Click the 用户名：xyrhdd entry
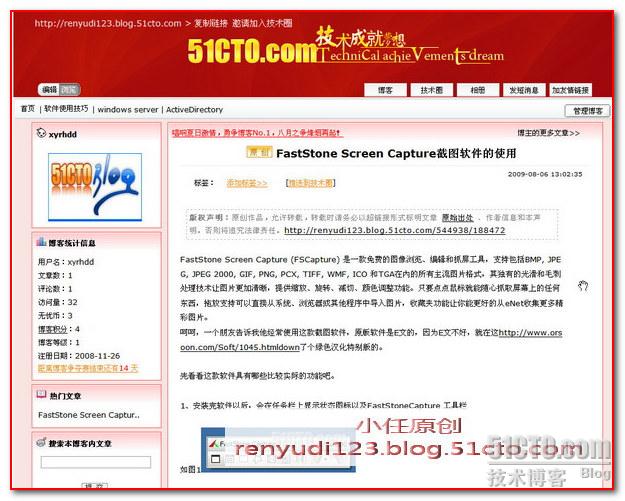 coord(66,262)
